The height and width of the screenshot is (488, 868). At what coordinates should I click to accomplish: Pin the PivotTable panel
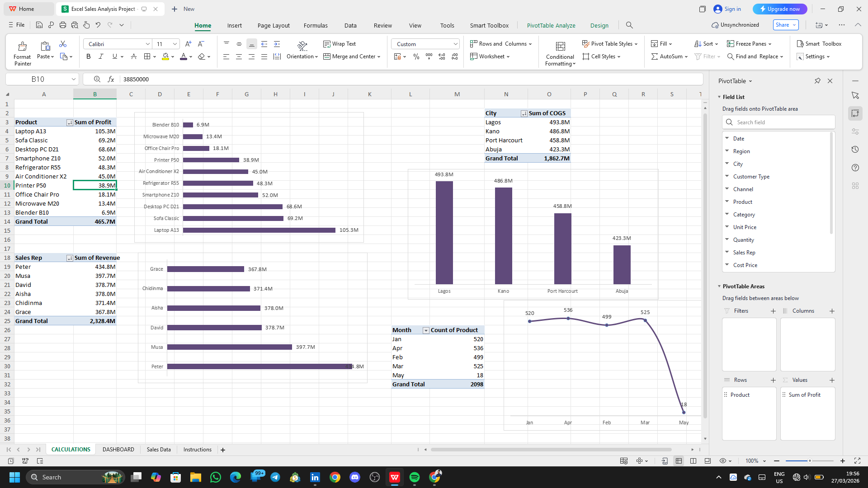pyautogui.click(x=817, y=81)
